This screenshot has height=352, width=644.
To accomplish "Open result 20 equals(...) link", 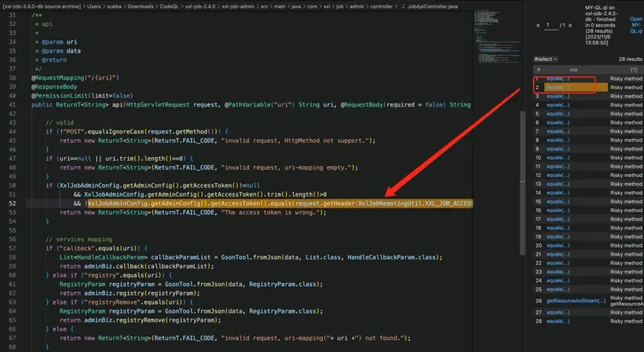I will pyautogui.click(x=557, y=245).
